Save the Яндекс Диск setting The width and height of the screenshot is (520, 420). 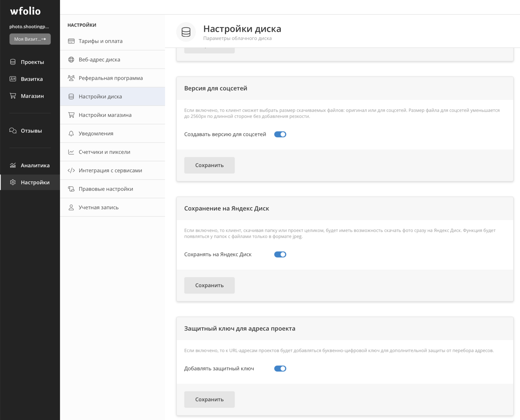209,285
